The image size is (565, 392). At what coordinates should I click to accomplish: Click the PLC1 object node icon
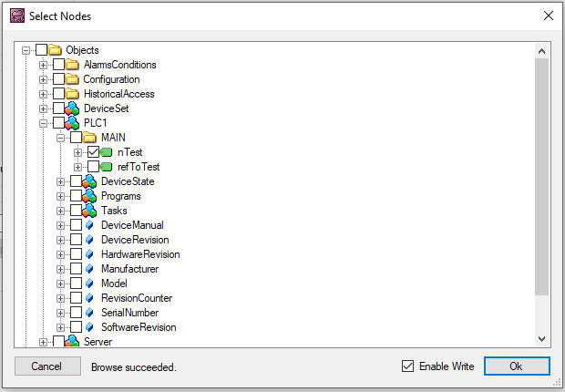tap(73, 123)
